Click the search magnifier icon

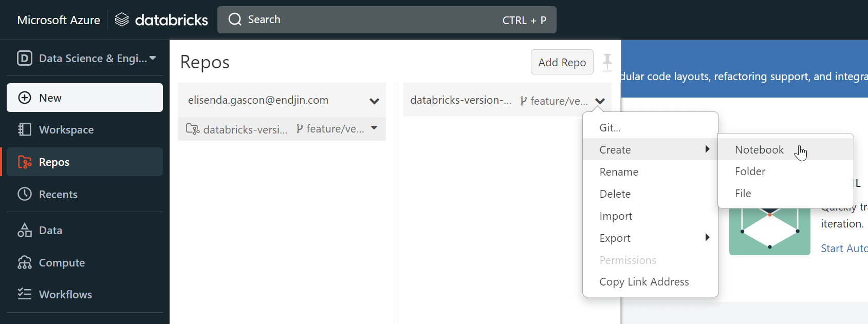235,20
